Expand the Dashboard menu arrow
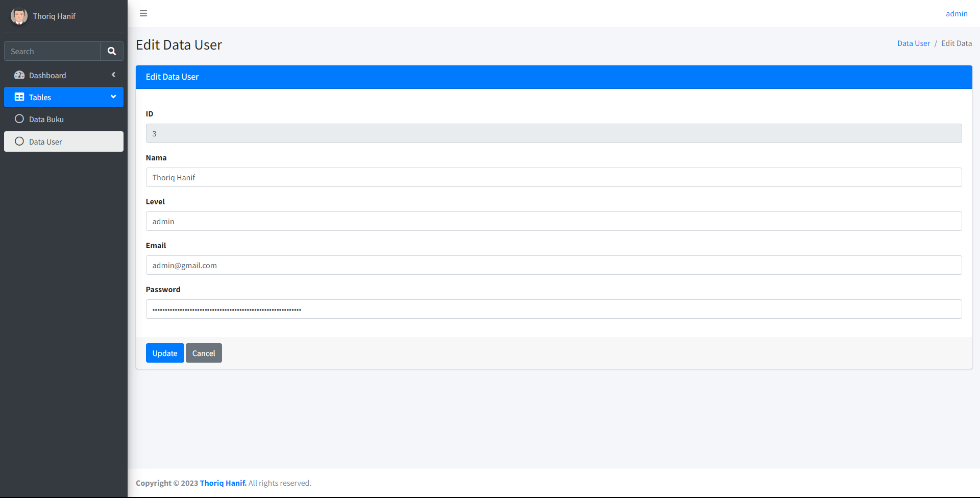The image size is (980, 498). [113, 75]
